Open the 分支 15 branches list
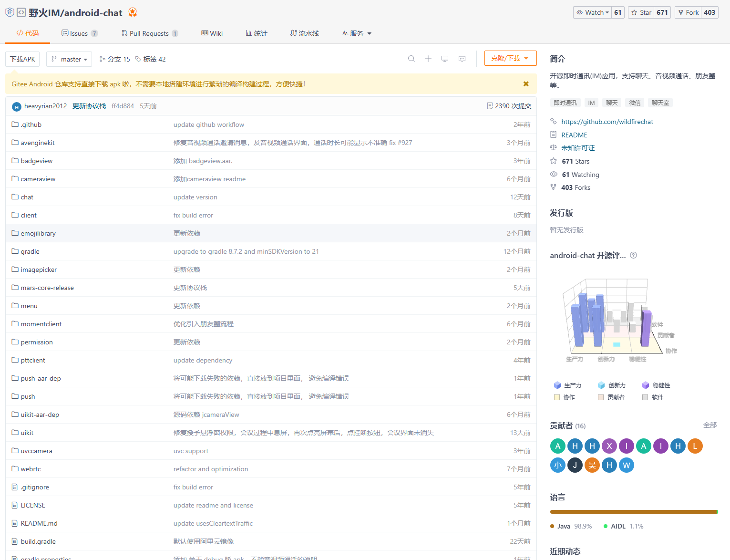The height and width of the screenshot is (560, 730). pos(114,59)
